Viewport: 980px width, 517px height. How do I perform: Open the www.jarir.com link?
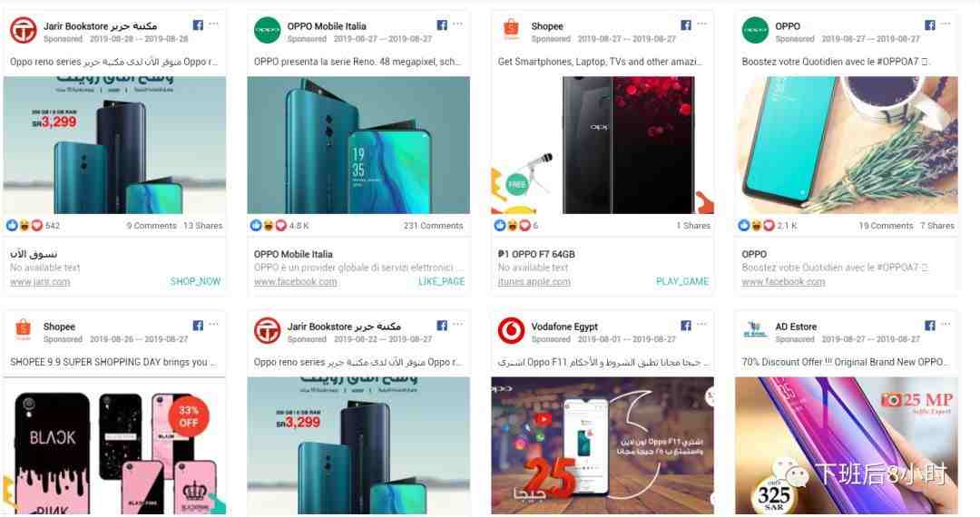(x=40, y=282)
